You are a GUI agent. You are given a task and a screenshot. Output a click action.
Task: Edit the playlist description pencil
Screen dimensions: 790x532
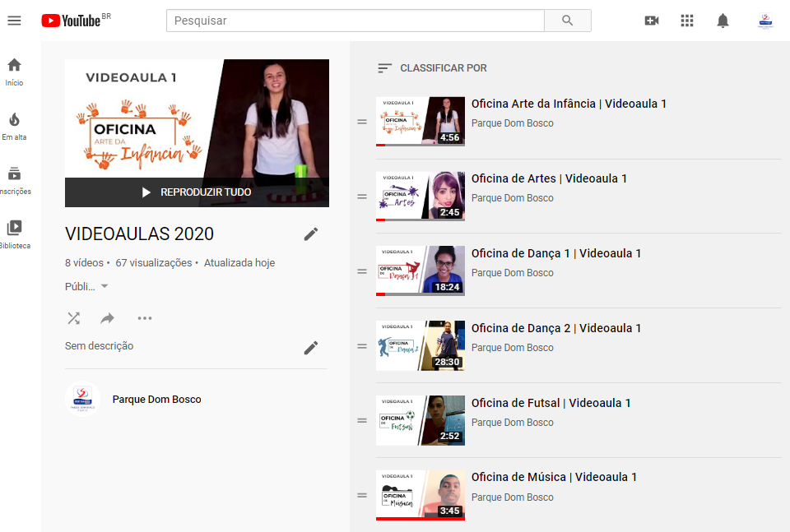point(310,348)
